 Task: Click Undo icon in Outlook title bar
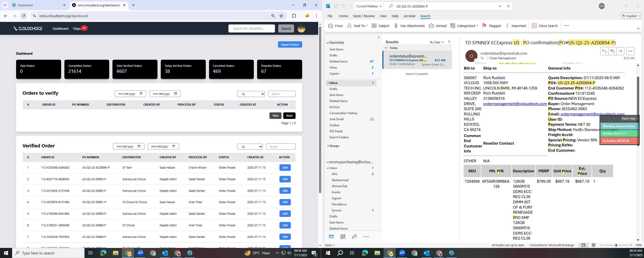[x=343, y=6]
